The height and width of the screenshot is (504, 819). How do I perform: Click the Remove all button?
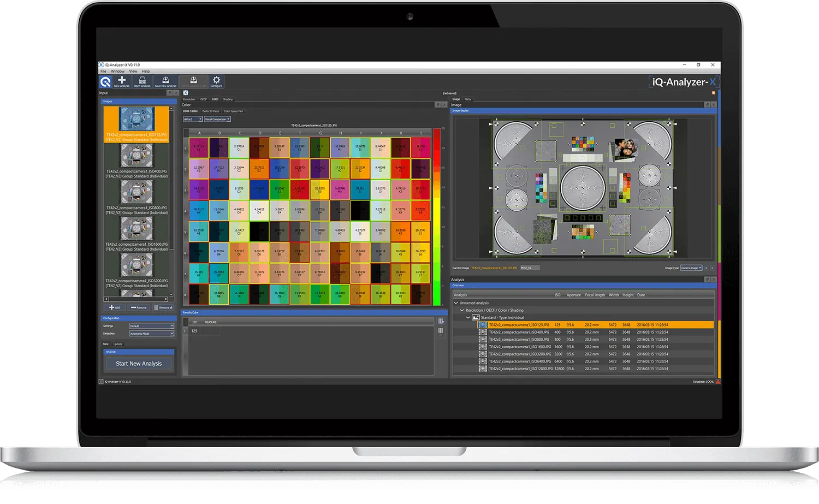click(163, 307)
